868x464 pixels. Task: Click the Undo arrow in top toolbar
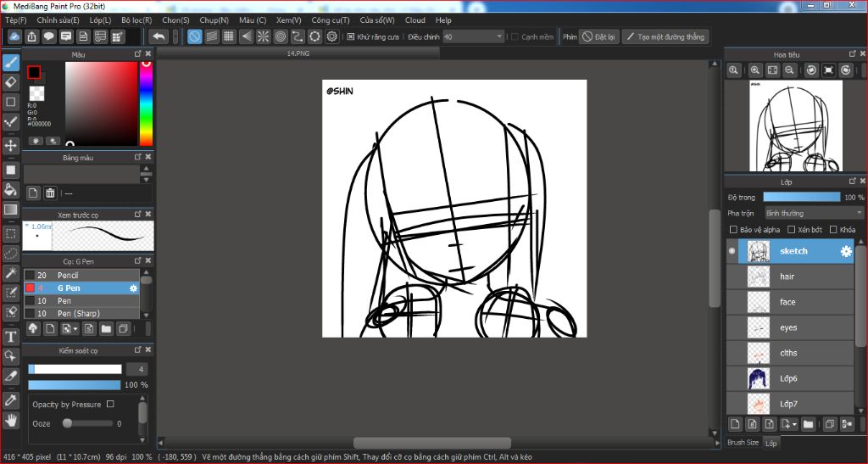click(159, 36)
